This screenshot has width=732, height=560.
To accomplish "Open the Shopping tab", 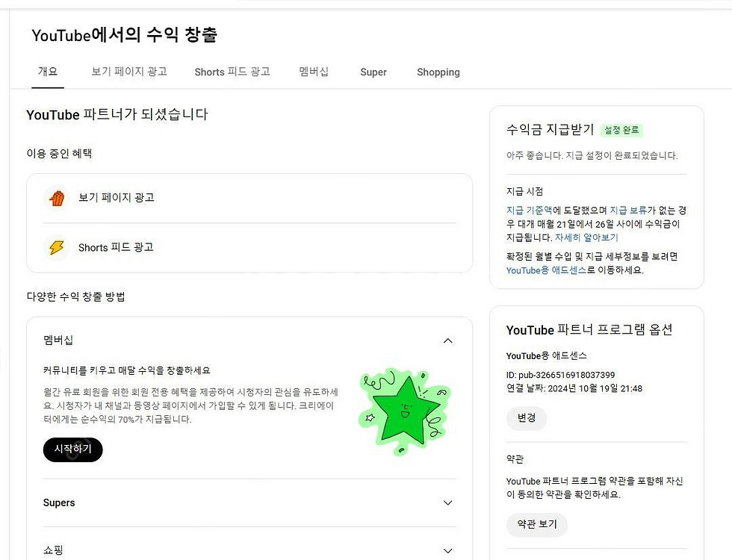I will [438, 72].
